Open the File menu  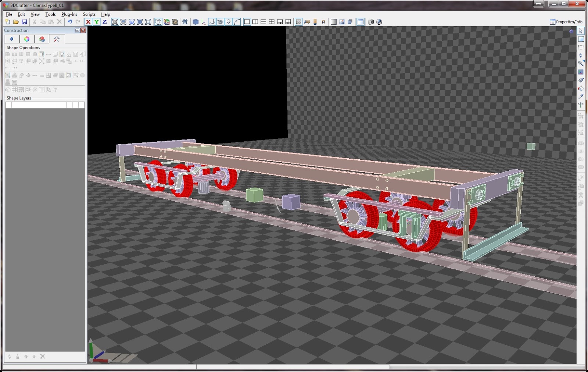click(x=9, y=14)
